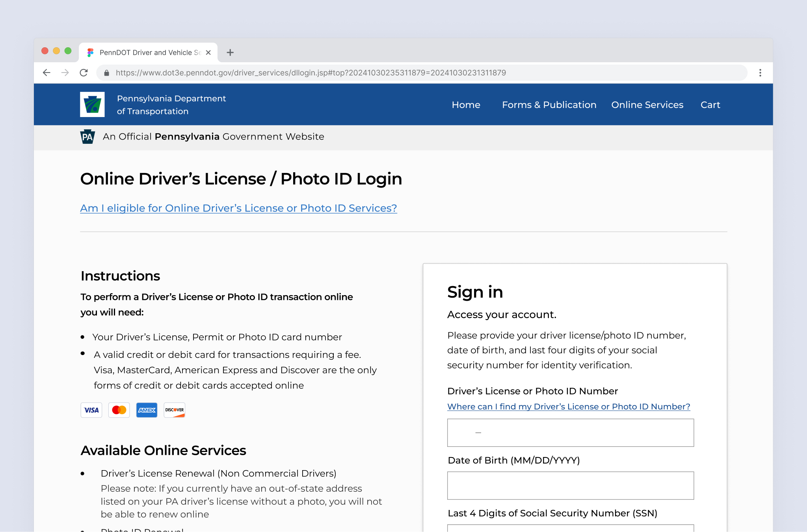
Task: Click the browser URL address bar
Action: point(422,73)
